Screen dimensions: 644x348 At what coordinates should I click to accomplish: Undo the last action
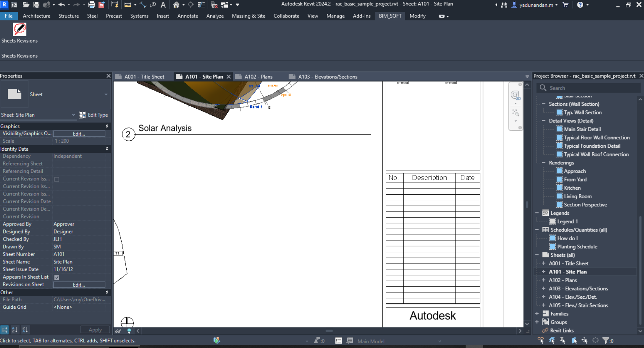(61, 5)
